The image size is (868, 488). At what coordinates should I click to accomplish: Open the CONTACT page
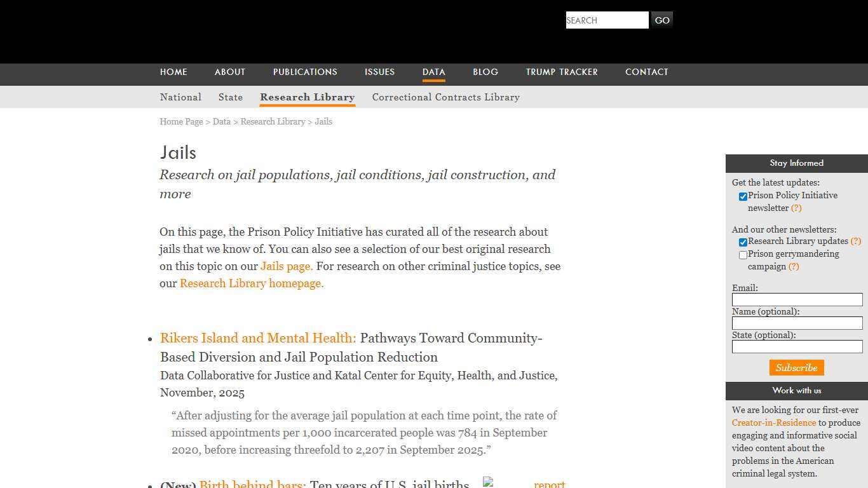tap(647, 72)
